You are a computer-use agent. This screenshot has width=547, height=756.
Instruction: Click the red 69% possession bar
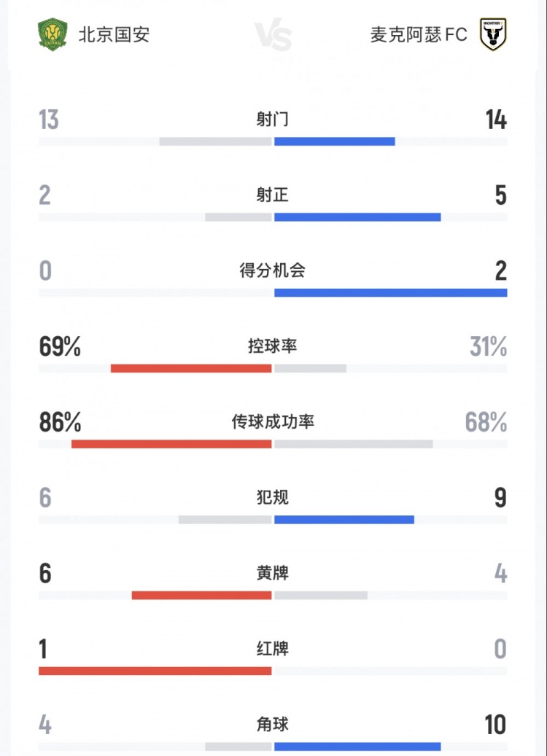(191, 368)
